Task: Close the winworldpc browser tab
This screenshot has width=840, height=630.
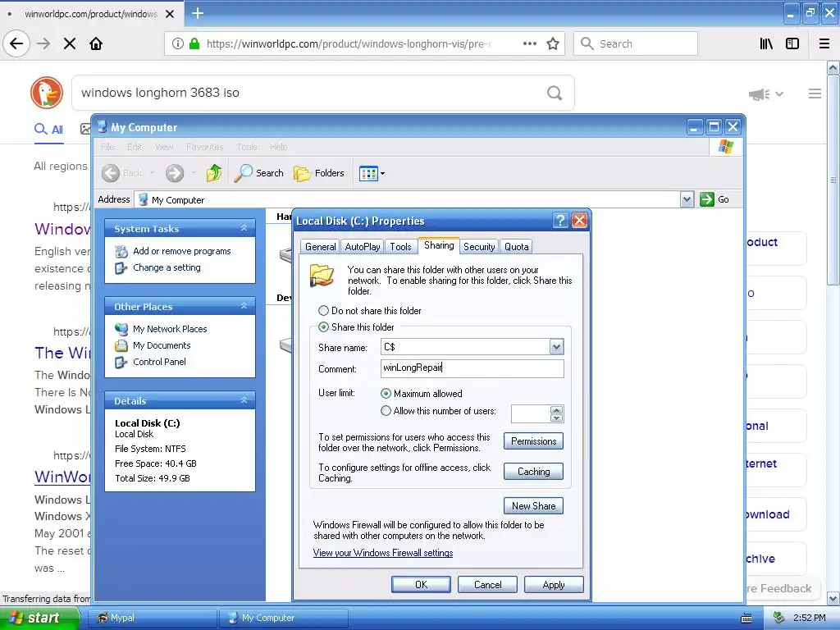Action: tap(170, 14)
